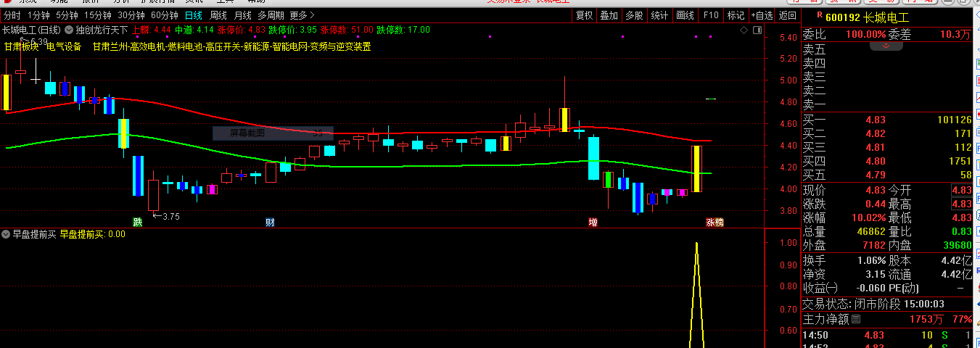Select the 60分钟 period tab

point(165,14)
